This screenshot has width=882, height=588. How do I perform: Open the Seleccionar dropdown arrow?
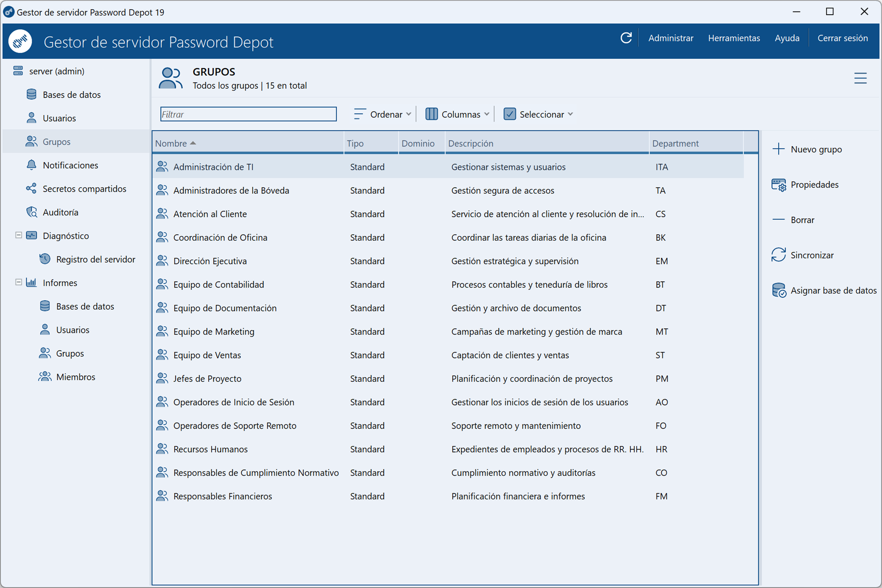click(x=570, y=114)
